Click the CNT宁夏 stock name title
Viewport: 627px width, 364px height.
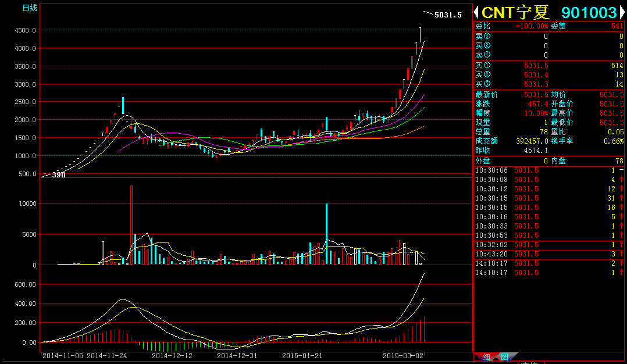(x=515, y=12)
